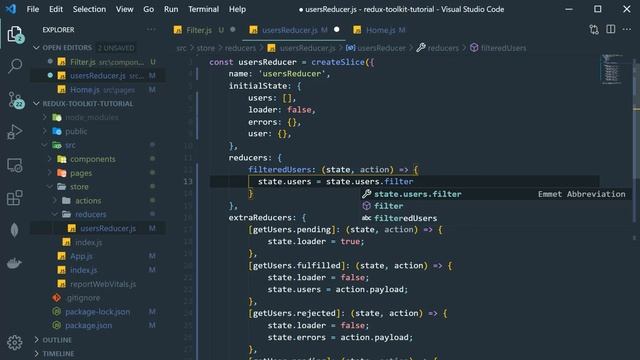The width and height of the screenshot is (640, 360).
Task: Open reportWebVitals.js in the file tree
Action: coord(103,284)
